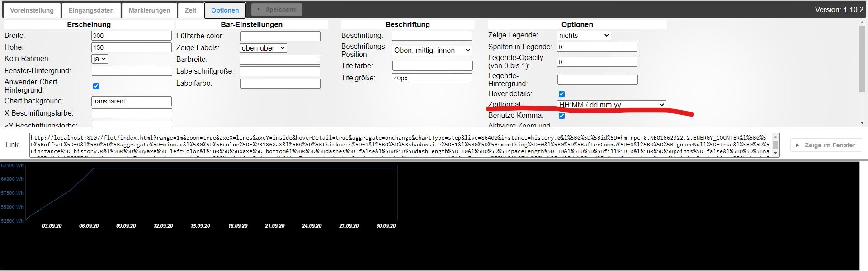Focus the Labelschriftgröße input

click(280, 71)
